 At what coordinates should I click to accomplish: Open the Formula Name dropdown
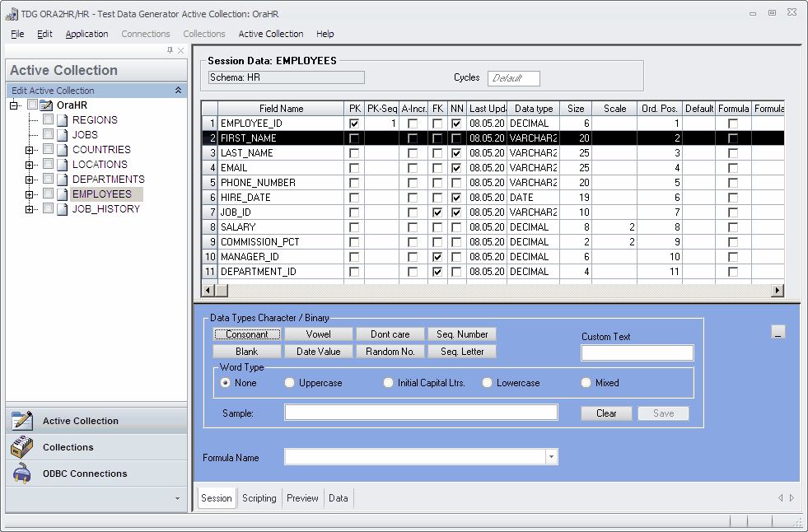tap(551, 456)
